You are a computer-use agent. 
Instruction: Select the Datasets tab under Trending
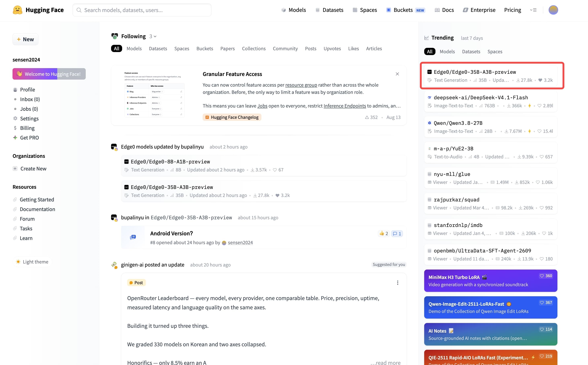471,51
